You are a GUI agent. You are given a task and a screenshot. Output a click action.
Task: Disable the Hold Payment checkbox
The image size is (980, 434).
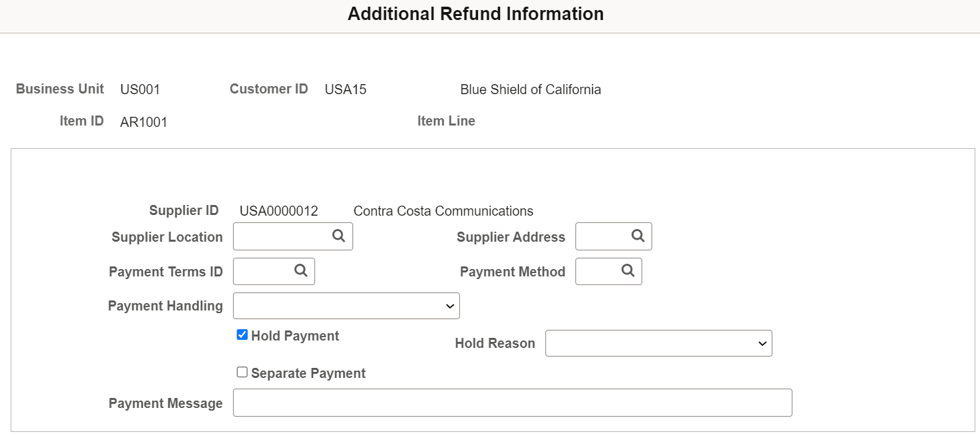[242, 335]
